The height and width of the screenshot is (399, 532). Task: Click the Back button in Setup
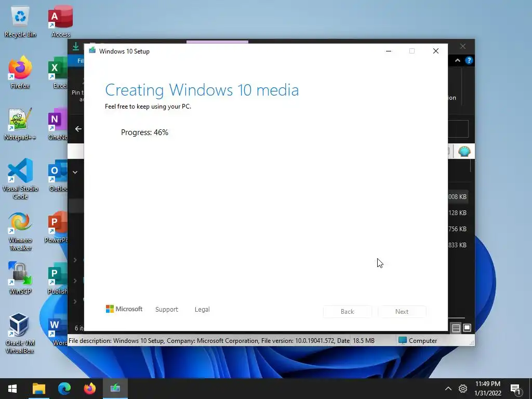[x=348, y=312]
